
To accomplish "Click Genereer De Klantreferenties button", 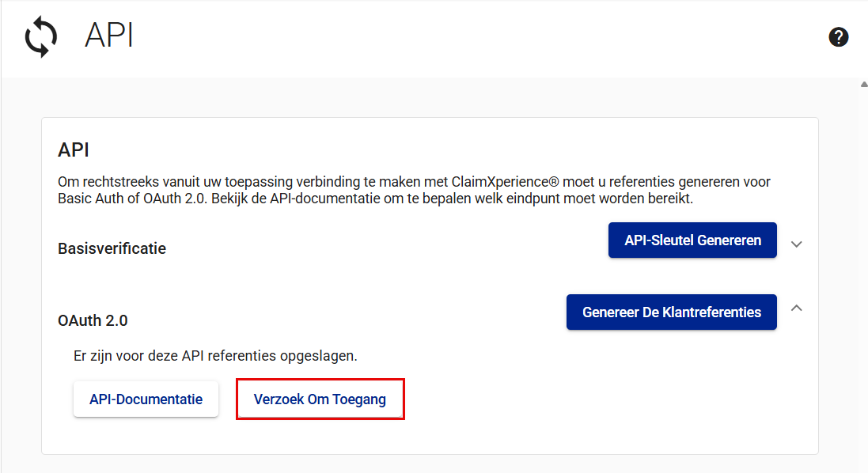I will pos(671,312).
